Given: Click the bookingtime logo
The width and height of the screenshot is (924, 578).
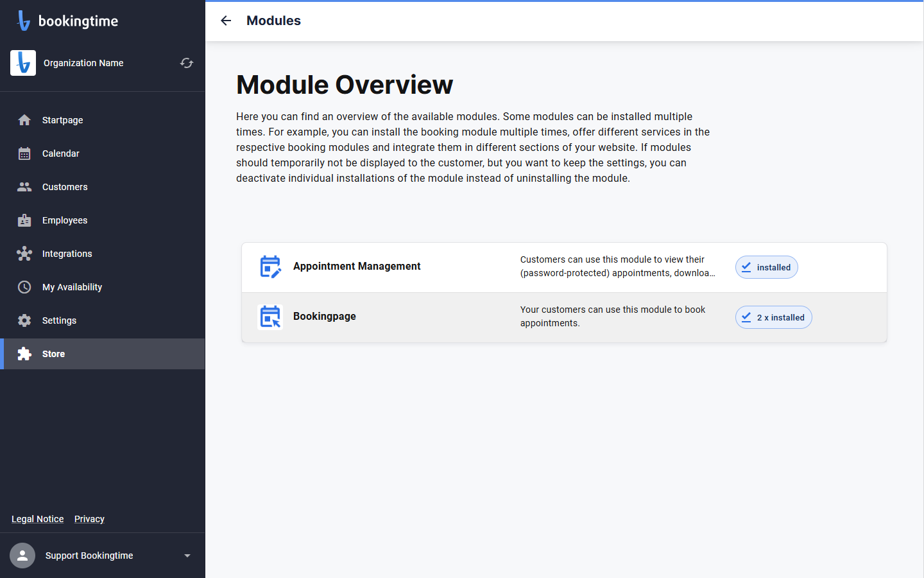Looking at the screenshot, I should tap(68, 21).
